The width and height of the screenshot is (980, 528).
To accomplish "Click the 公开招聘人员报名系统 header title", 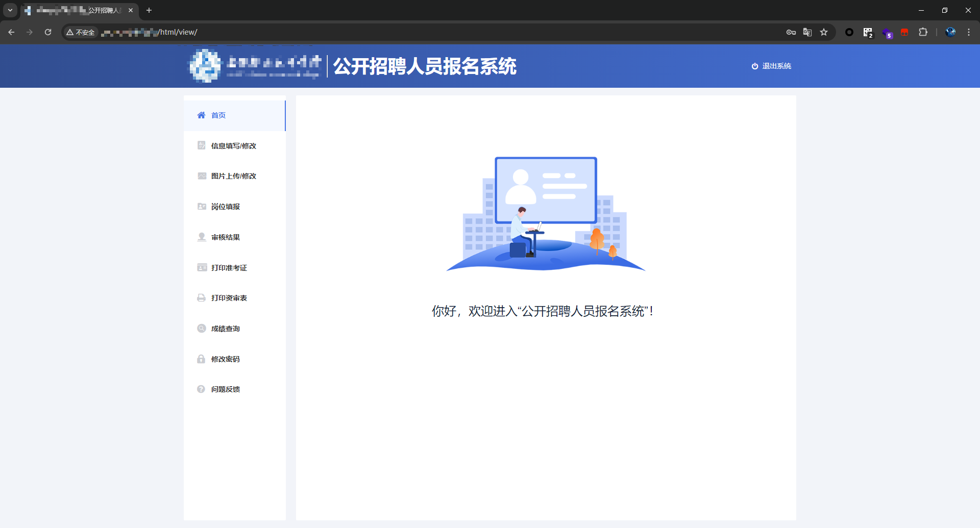I will (425, 66).
